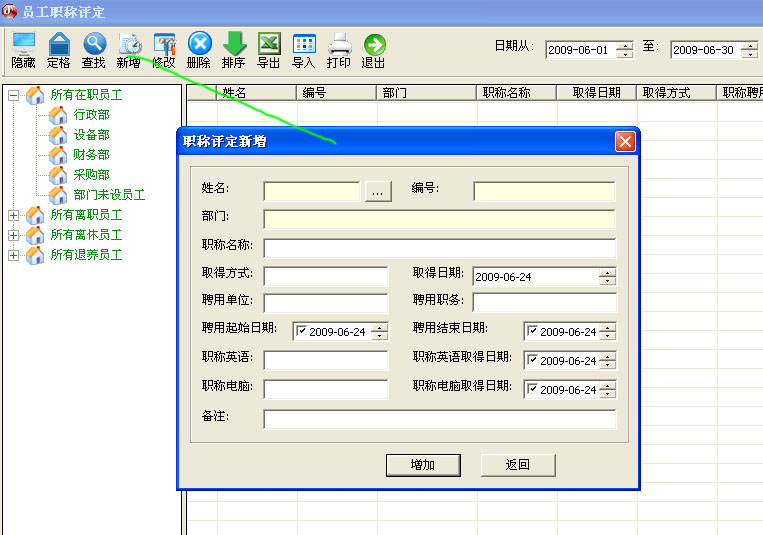763x535 pixels.
Task: Click the 导出 (Export) Excel icon
Action: 269,50
